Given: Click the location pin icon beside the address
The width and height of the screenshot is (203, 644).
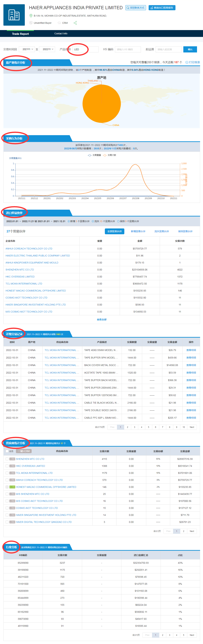Looking at the screenshot, I should point(31,16).
